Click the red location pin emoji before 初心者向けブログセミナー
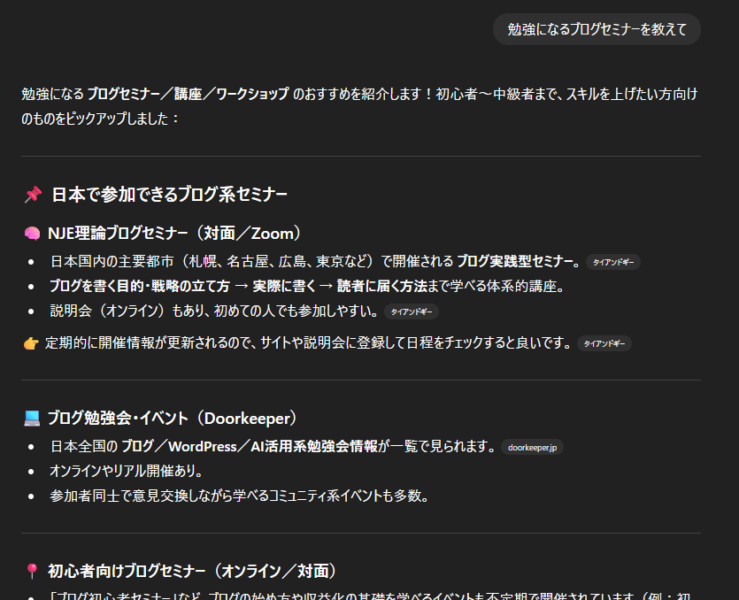 [32, 571]
